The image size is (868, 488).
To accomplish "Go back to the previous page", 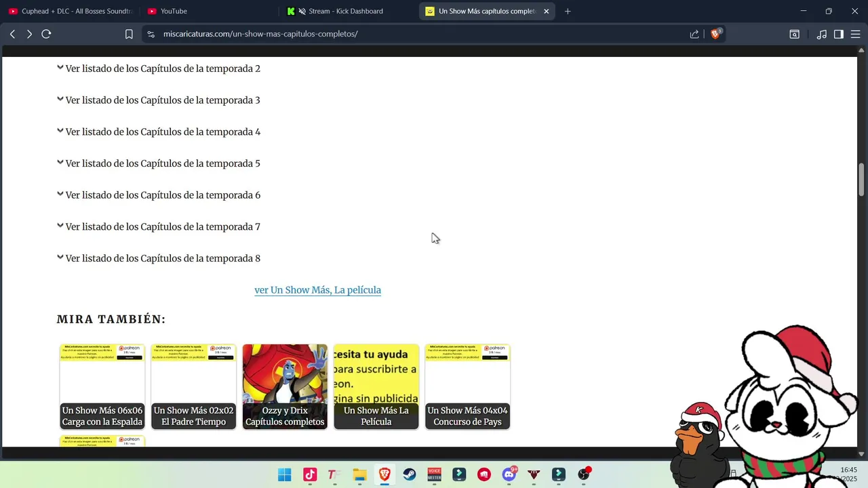I will (12, 34).
